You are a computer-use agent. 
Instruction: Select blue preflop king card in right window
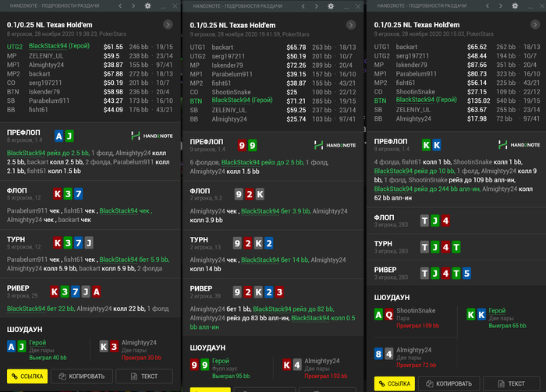[437, 145]
